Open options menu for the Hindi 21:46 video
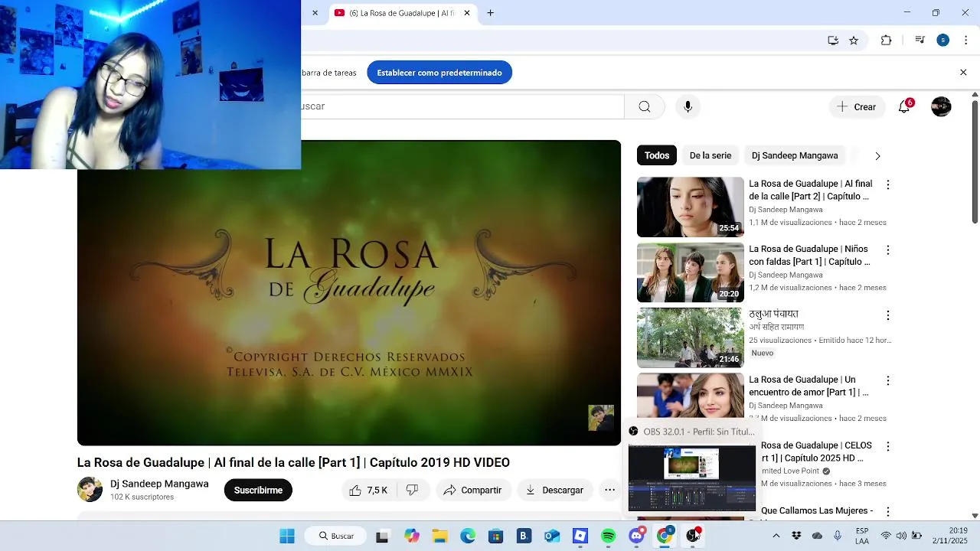This screenshot has height=551, width=980. pyautogui.click(x=888, y=315)
